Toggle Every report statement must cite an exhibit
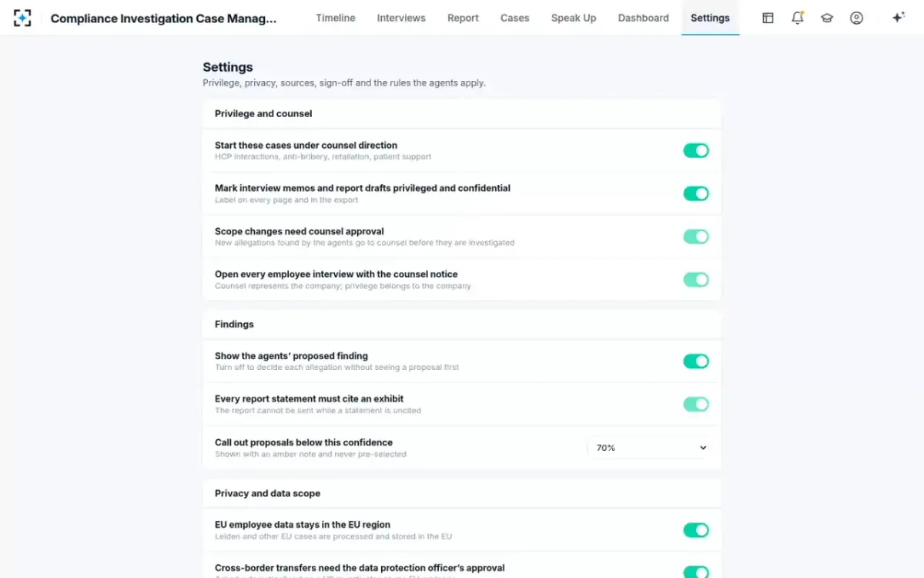The image size is (924, 578). (x=696, y=404)
